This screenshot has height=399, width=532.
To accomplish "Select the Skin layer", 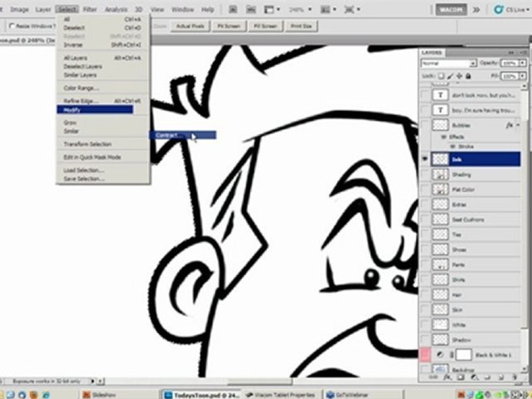I will pos(475,310).
